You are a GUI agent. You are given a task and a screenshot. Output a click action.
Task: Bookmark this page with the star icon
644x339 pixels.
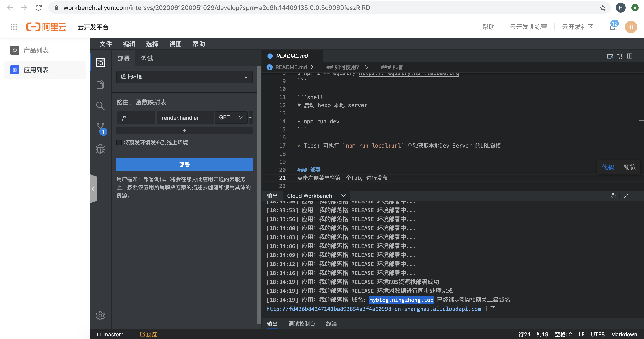click(x=603, y=8)
